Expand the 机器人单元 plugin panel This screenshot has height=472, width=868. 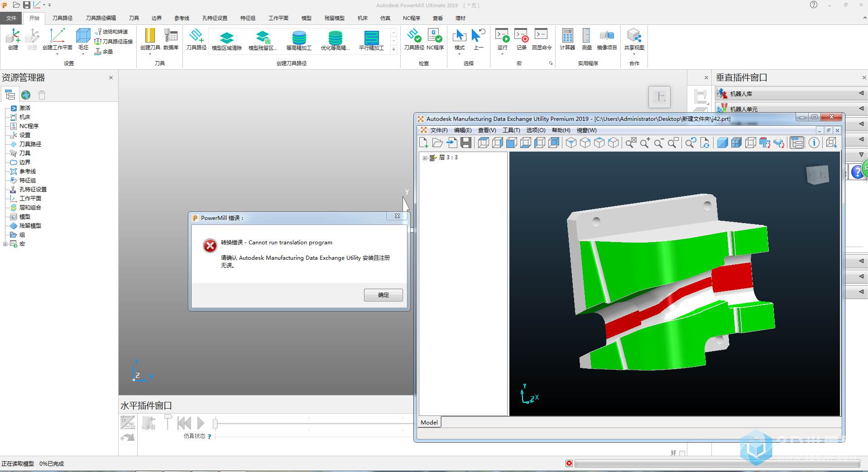click(861, 109)
